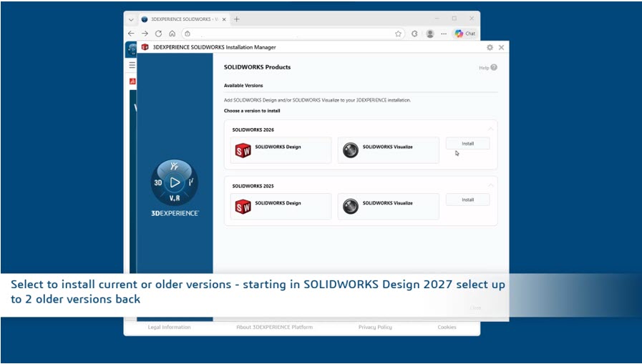Go to browser home page

172,34
